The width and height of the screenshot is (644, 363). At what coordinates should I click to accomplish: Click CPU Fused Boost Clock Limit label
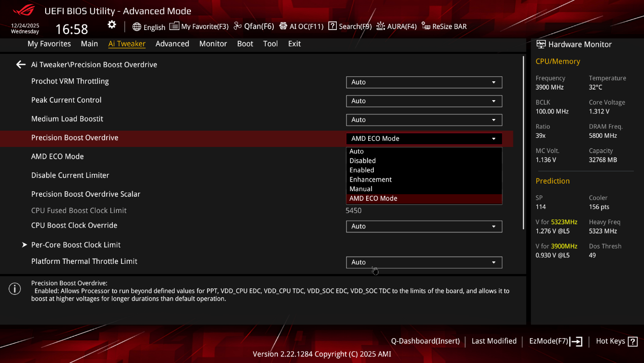pyautogui.click(x=79, y=210)
